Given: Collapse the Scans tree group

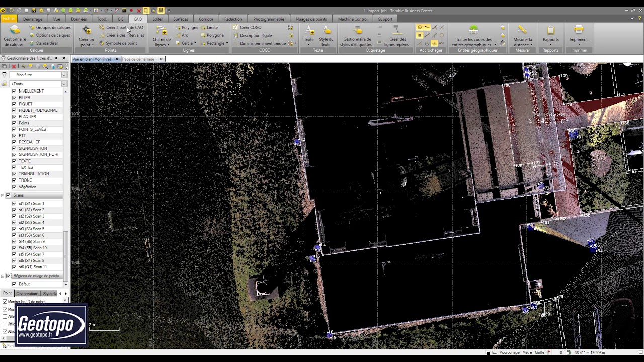Looking at the screenshot, I should coord(3,195).
